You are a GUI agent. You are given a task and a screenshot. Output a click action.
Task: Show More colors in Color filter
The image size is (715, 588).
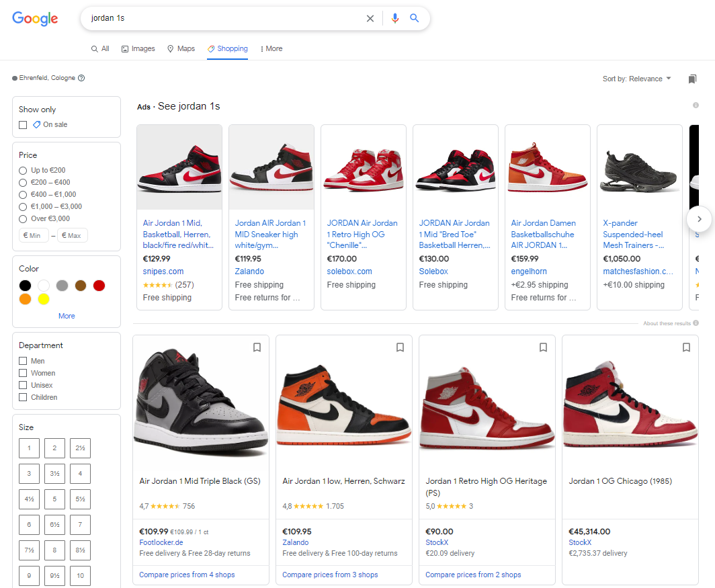67,316
